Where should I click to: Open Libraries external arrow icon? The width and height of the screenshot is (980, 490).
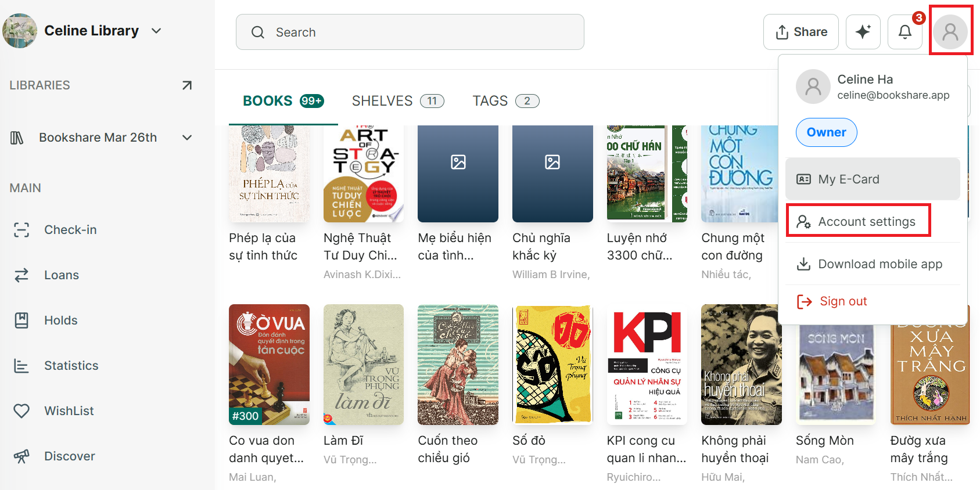click(x=187, y=85)
